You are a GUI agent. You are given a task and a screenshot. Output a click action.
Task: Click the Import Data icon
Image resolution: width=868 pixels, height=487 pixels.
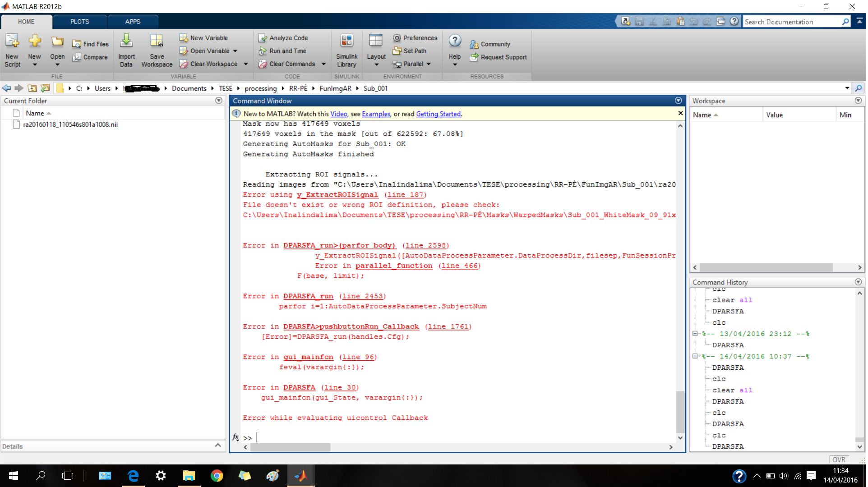coord(126,41)
